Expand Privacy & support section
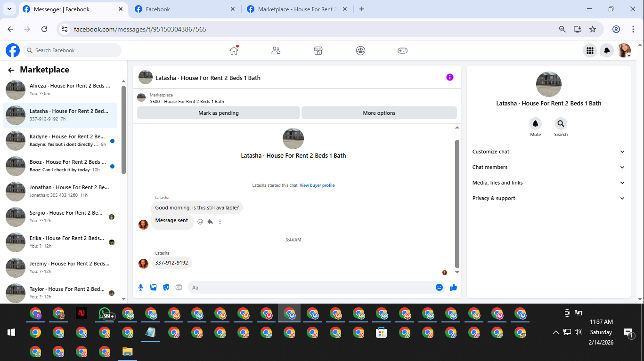The width and height of the screenshot is (644, 361). pyautogui.click(x=549, y=198)
